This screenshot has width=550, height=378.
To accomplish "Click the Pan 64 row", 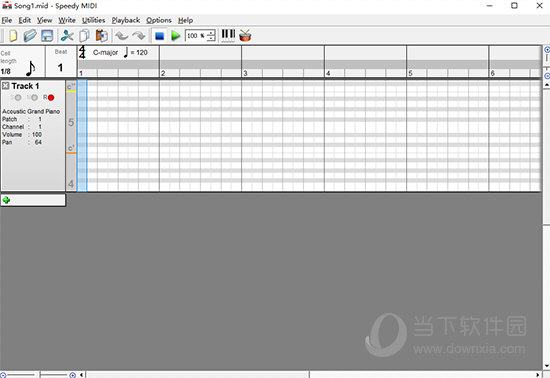I will 22,142.
